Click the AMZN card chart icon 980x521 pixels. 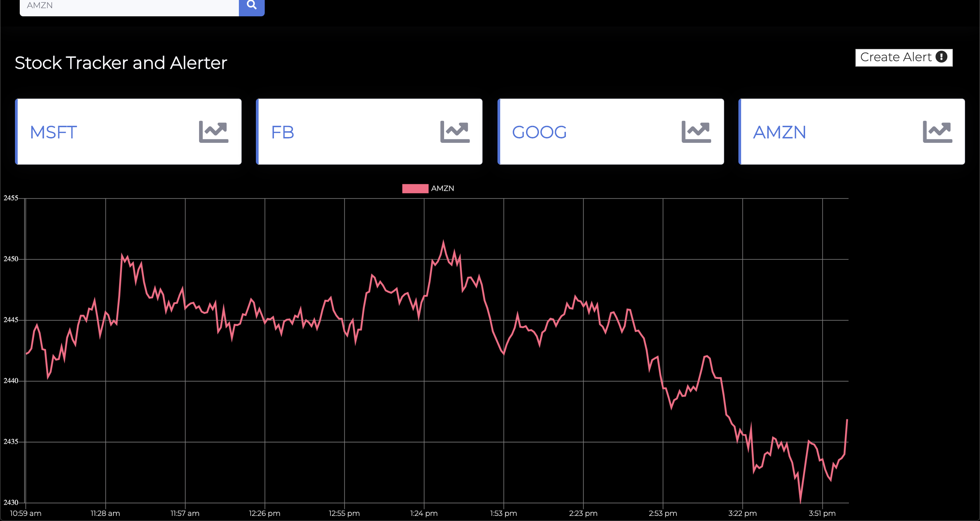point(937,132)
